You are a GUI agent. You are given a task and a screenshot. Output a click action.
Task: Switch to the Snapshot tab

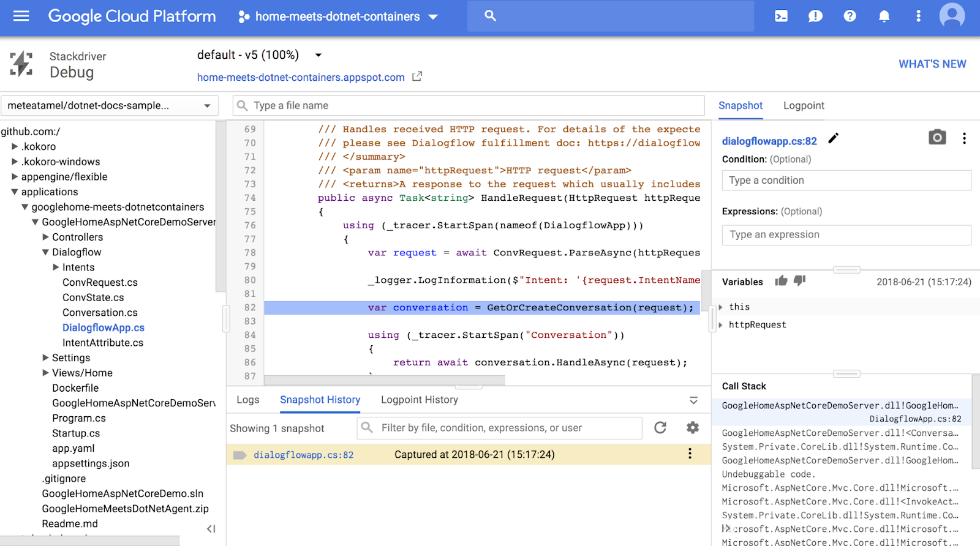[x=741, y=105]
